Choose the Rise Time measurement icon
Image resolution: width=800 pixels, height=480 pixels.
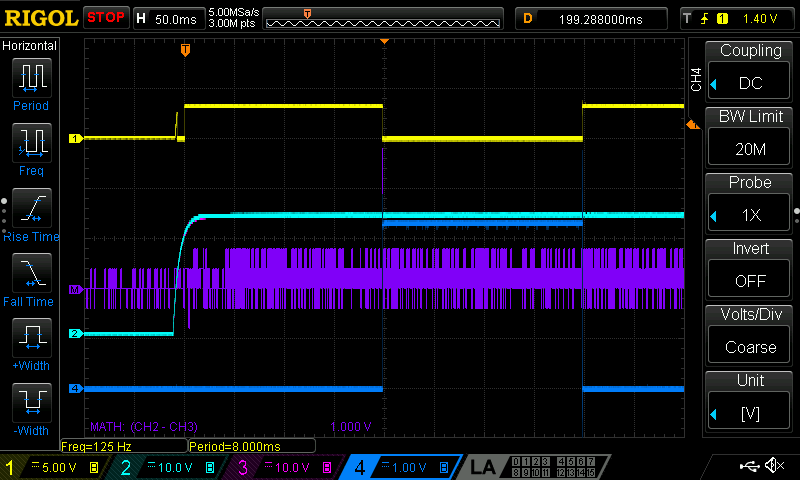point(32,208)
